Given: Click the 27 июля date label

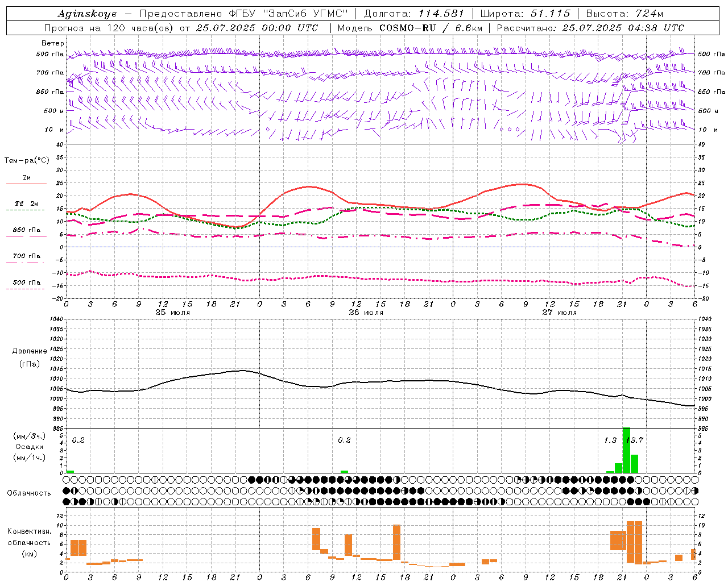Looking at the screenshot, I should point(559,313).
